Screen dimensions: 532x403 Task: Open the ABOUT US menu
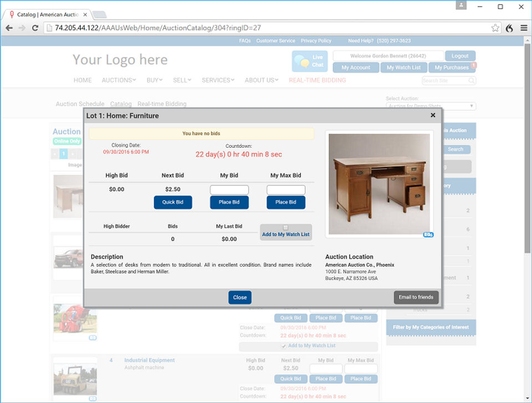coord(261,80)
